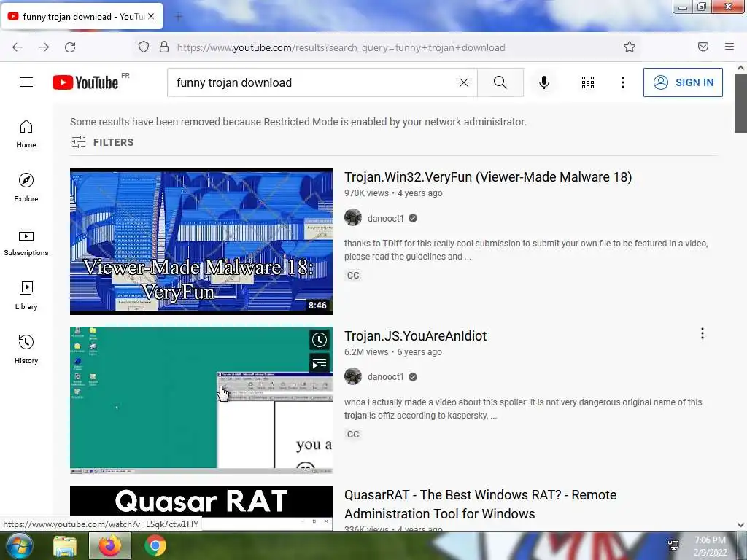Click the page vertical scrollbar thumb

point(740,104)
